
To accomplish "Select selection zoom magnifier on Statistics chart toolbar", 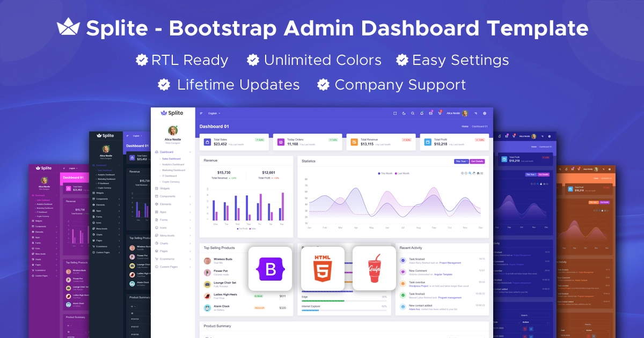I will coord(470,173).
